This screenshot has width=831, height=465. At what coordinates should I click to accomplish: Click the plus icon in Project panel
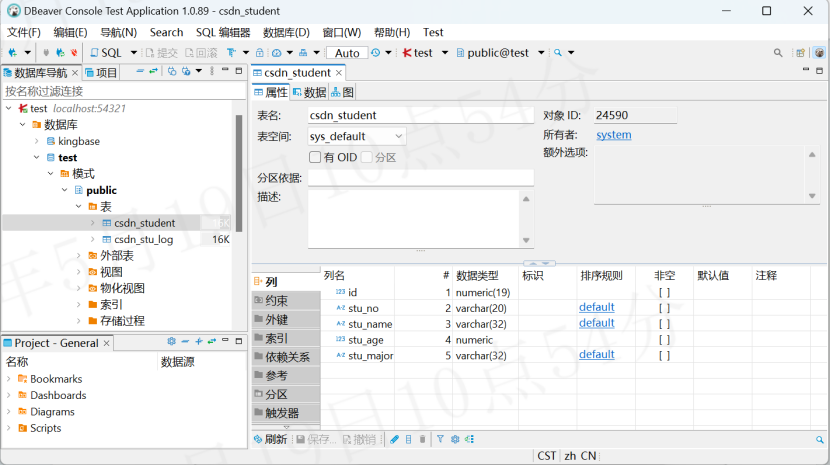tap(199, 341)
